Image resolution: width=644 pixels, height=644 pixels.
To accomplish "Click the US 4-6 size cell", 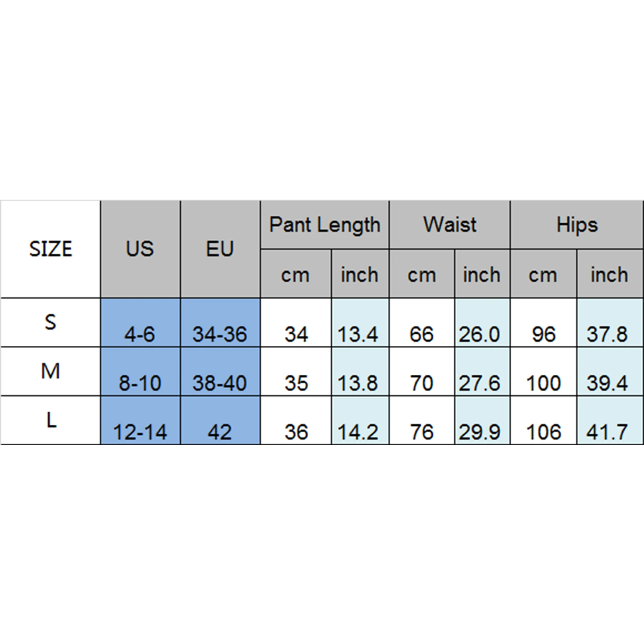I will coord(140,334).
